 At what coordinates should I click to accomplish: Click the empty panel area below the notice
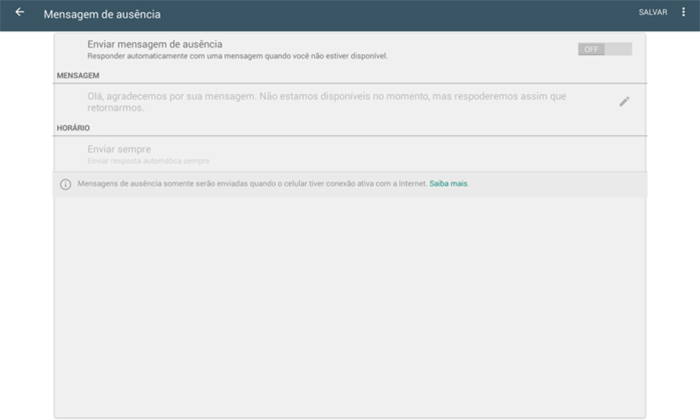pyautogui.click(x=350, y=300)
